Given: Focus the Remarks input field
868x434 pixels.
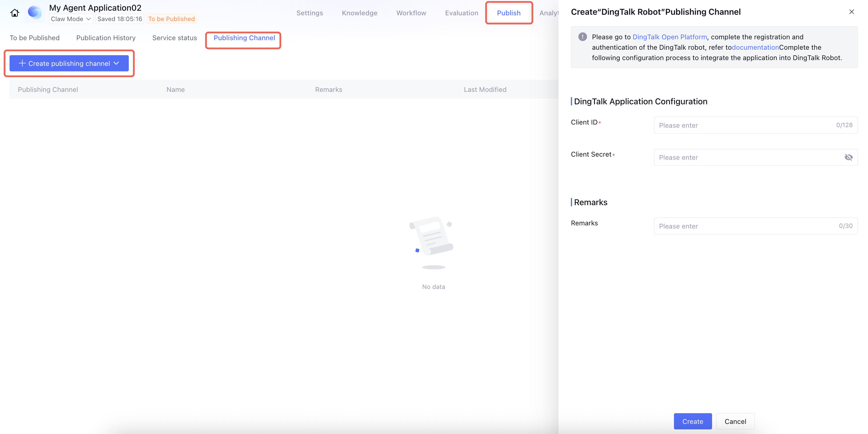Looking at the screenshot, I should pos(755,226).
